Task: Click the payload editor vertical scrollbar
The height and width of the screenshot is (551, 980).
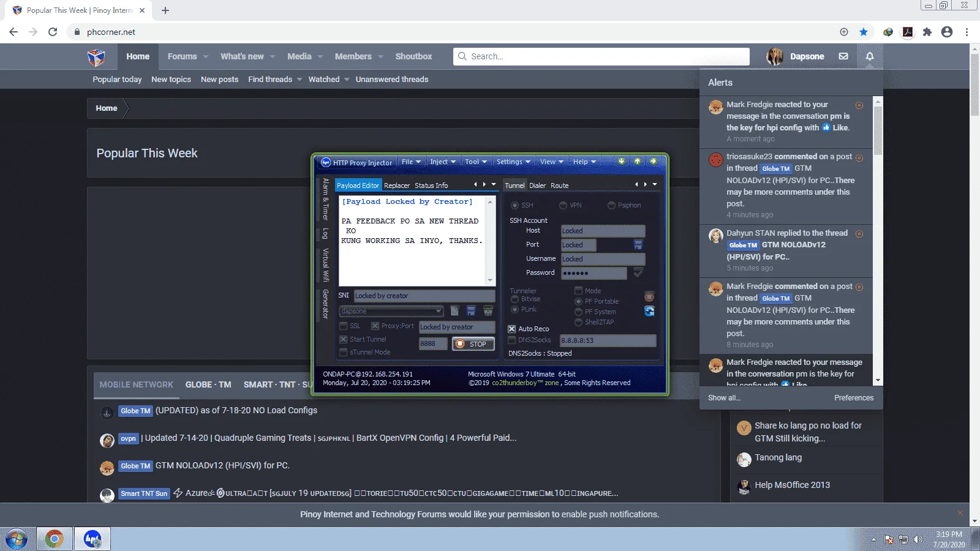Action: (x=490, y=241)
